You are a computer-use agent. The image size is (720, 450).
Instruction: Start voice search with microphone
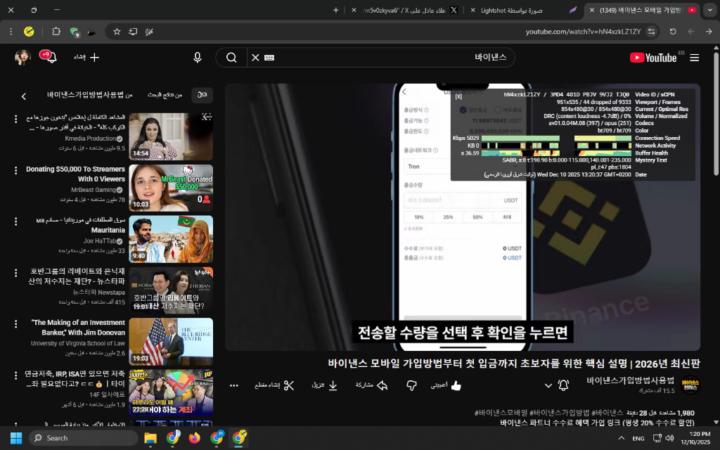tap(197, 57)
